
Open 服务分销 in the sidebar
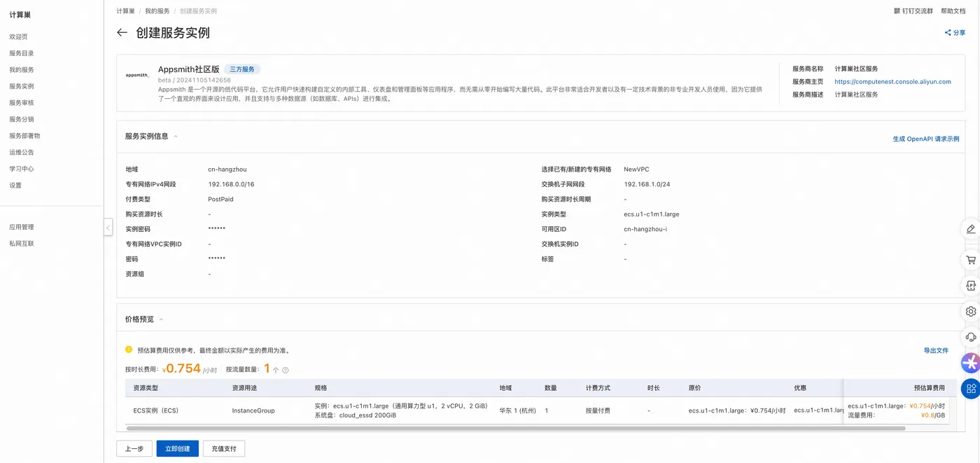[22, 119]
